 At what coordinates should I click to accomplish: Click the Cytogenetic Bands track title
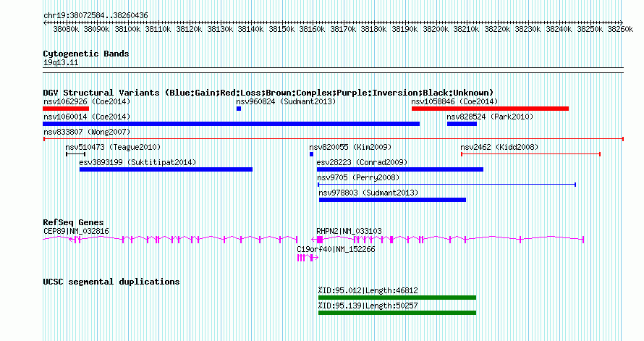point(86,54)
